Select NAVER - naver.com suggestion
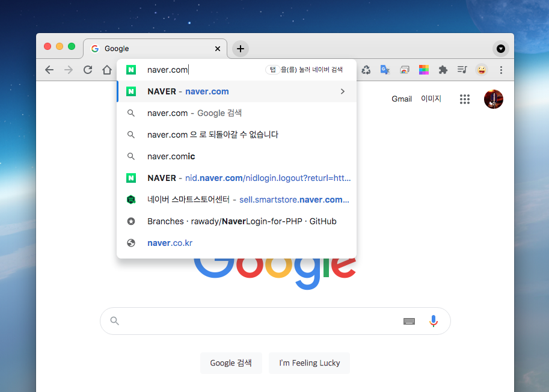549x392 pixels. 237,91
